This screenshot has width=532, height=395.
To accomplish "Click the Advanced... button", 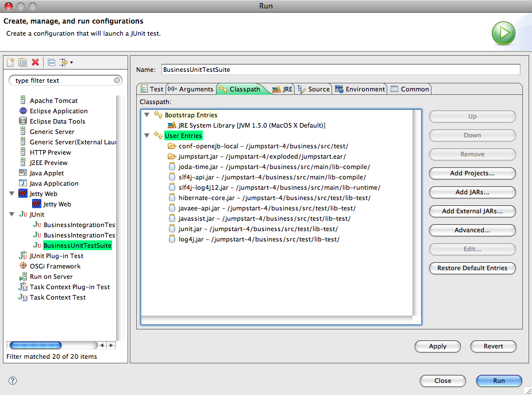I will [x=472, y=231].
